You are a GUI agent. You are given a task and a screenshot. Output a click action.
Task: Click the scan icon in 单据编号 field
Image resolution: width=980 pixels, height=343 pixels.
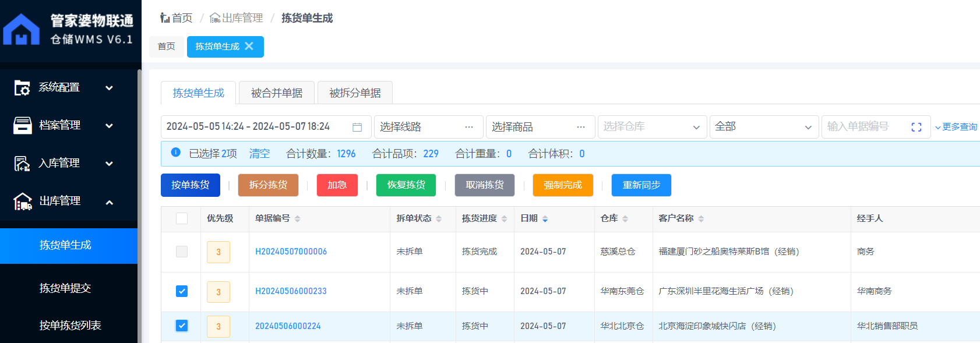[916, 127]
